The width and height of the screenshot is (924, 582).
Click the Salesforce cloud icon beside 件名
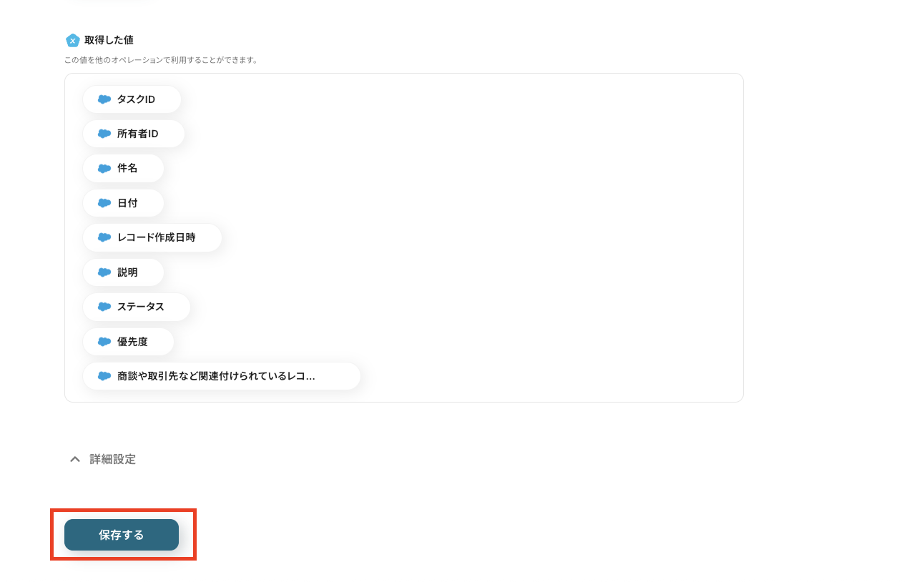(104, 169)
